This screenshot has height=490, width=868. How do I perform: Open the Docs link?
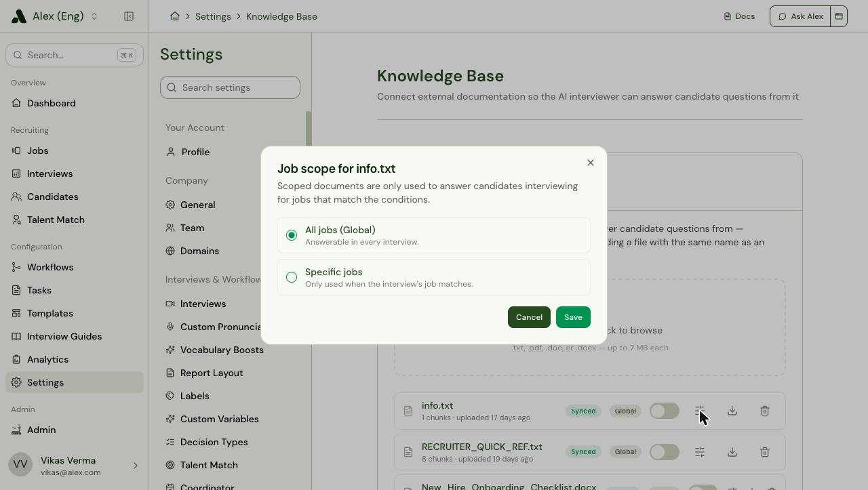coord(739,16)
